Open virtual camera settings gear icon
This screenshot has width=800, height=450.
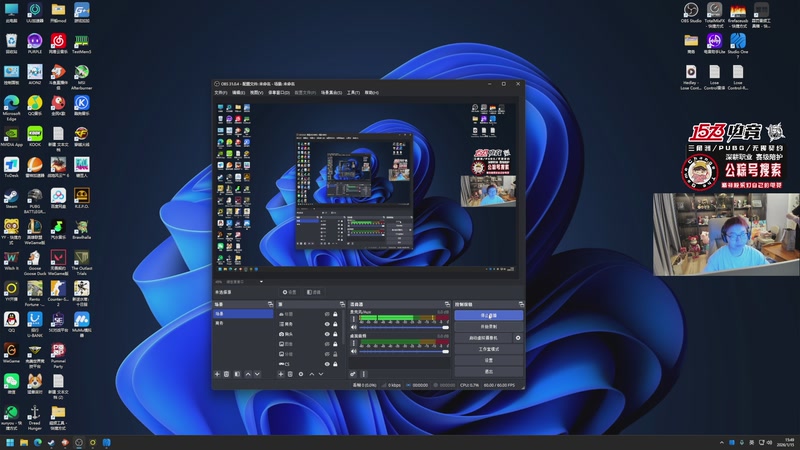[518, 338]
